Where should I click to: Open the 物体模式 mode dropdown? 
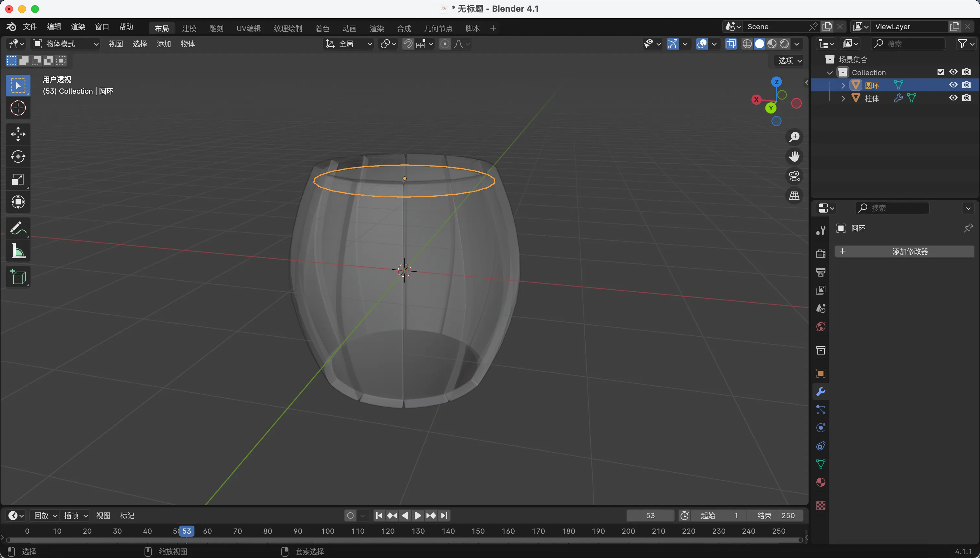66,44
